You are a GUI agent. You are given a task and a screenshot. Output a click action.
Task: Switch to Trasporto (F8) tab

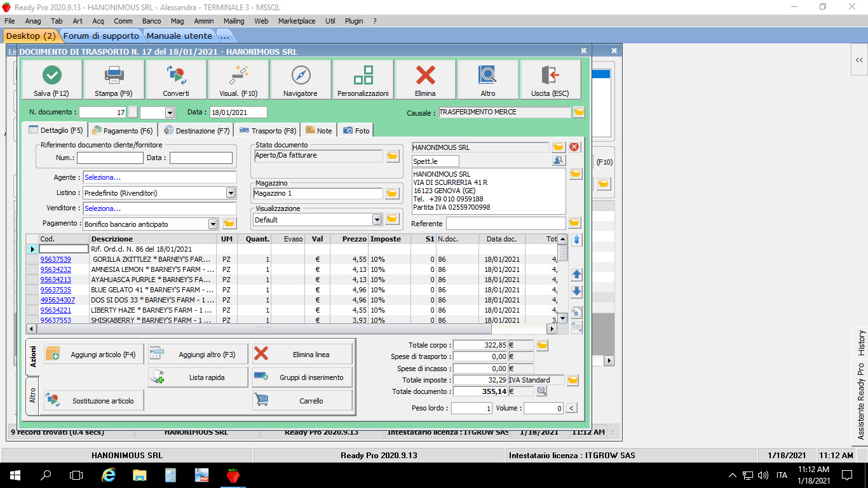268,130
